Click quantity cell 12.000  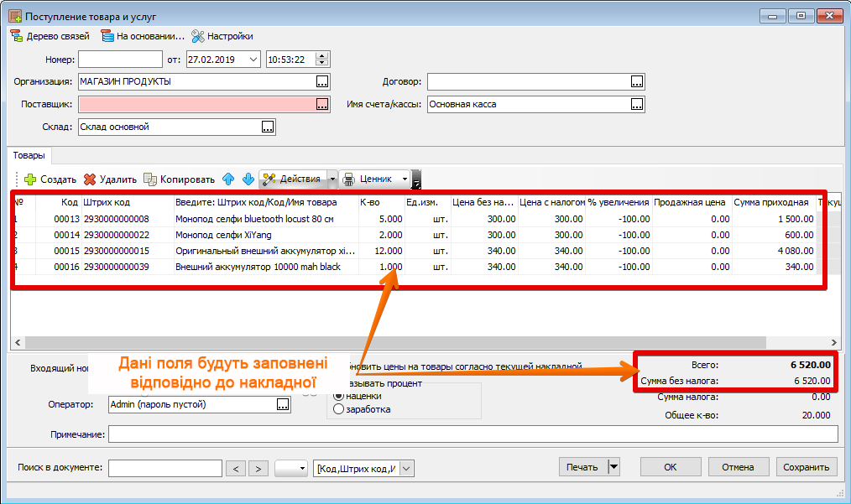(x=381, y=252)
